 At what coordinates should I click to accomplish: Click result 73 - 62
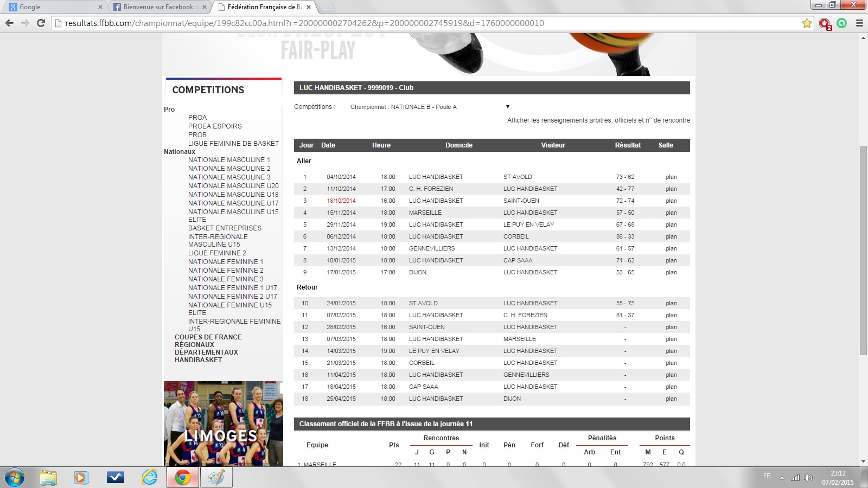(625, 177)
